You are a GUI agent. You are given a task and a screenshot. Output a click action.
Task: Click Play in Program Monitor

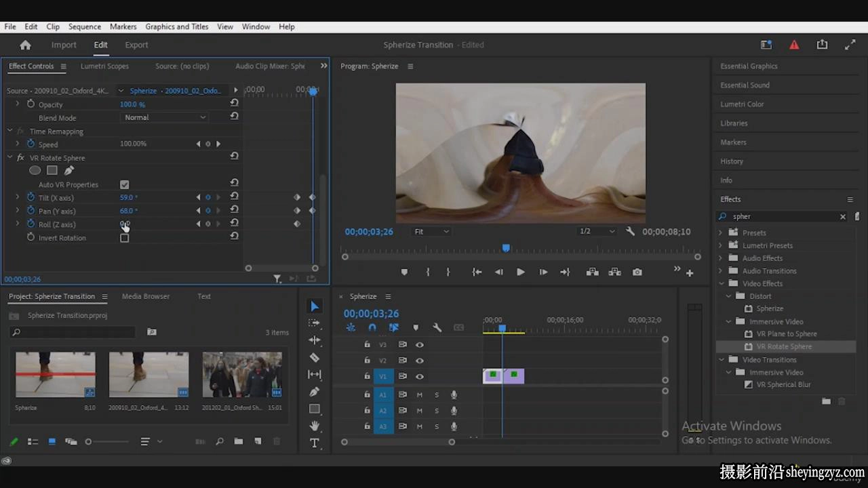(x=520, y=272)
